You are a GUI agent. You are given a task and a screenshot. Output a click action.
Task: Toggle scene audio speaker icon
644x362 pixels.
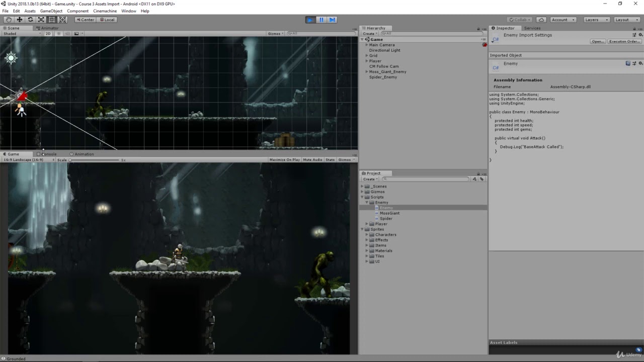67,34
